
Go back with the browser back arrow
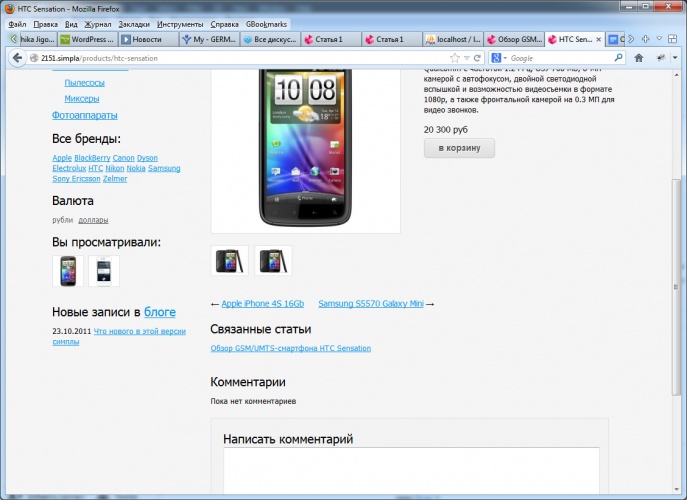(18, 58)
